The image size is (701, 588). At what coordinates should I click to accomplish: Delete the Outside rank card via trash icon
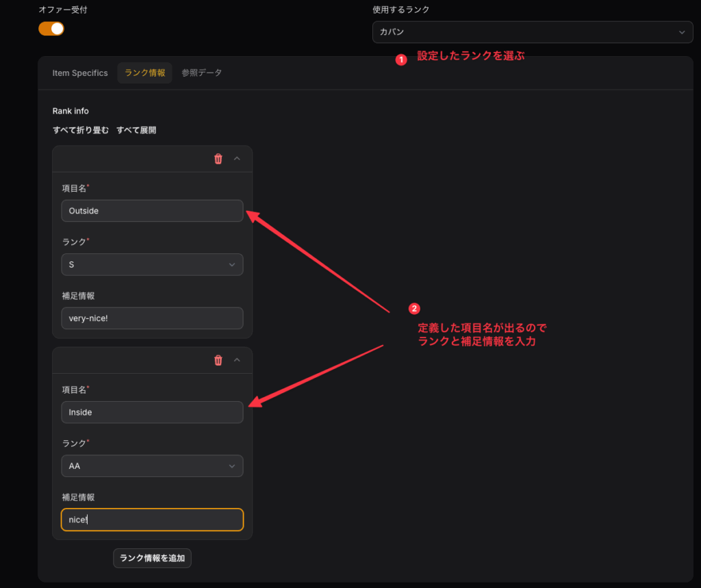point(218,159)
